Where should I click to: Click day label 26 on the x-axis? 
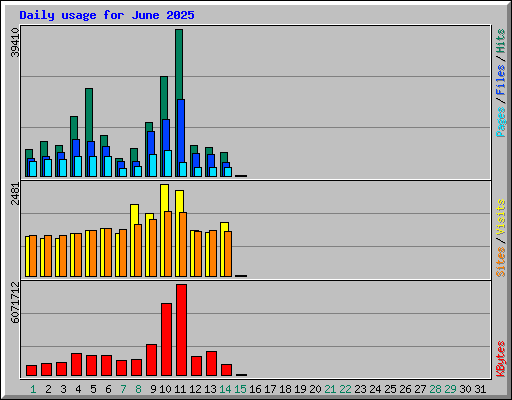[405, 389]
